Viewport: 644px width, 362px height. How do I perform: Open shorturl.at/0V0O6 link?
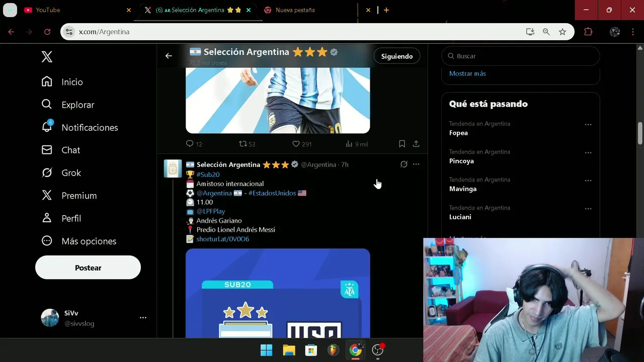point(223,239)
